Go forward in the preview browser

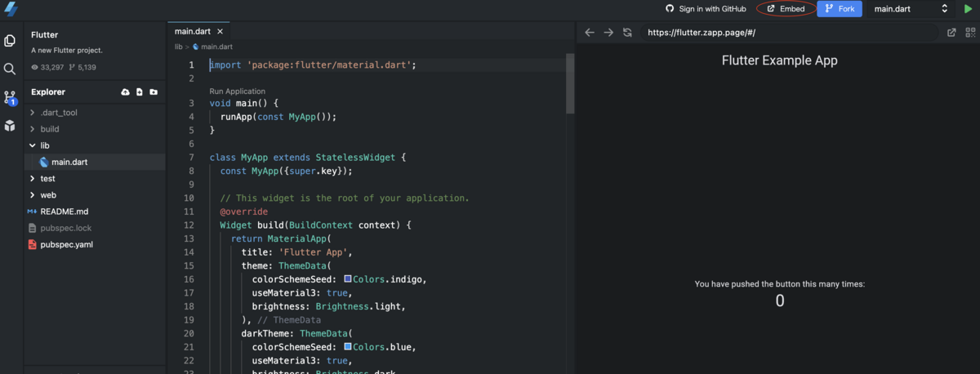click(x=608, y=33)
